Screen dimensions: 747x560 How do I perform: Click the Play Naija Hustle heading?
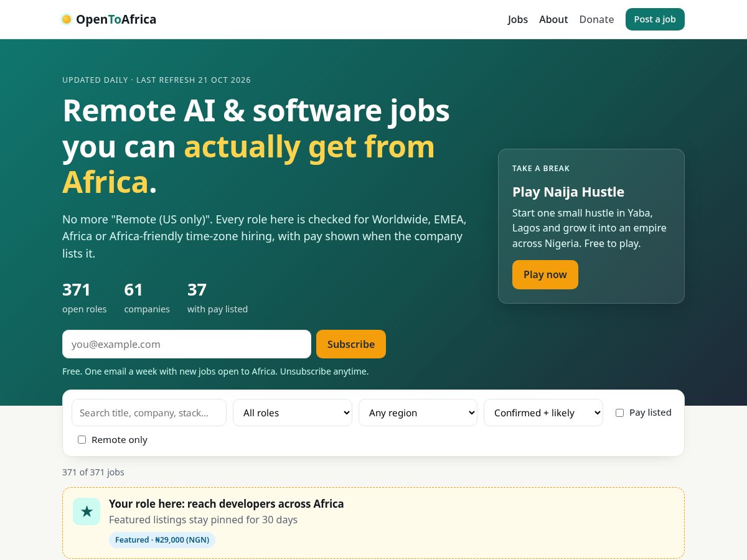pyautogui.click(x=568, y=192)
